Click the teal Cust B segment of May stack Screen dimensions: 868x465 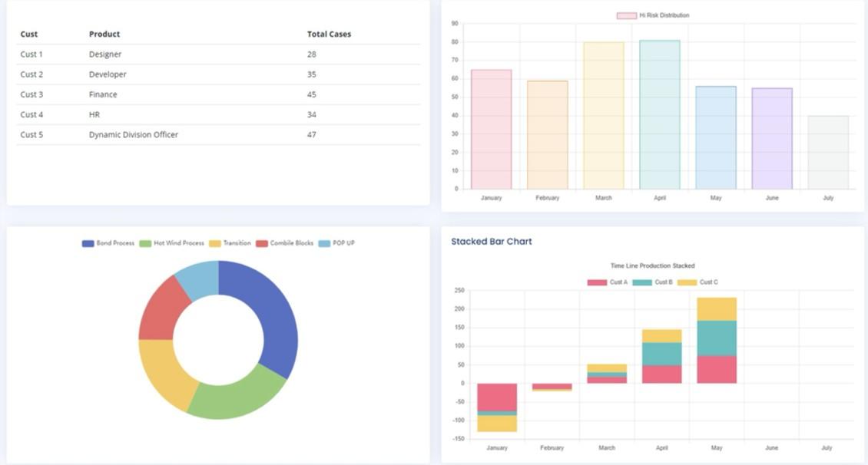[x=716, y=338]
